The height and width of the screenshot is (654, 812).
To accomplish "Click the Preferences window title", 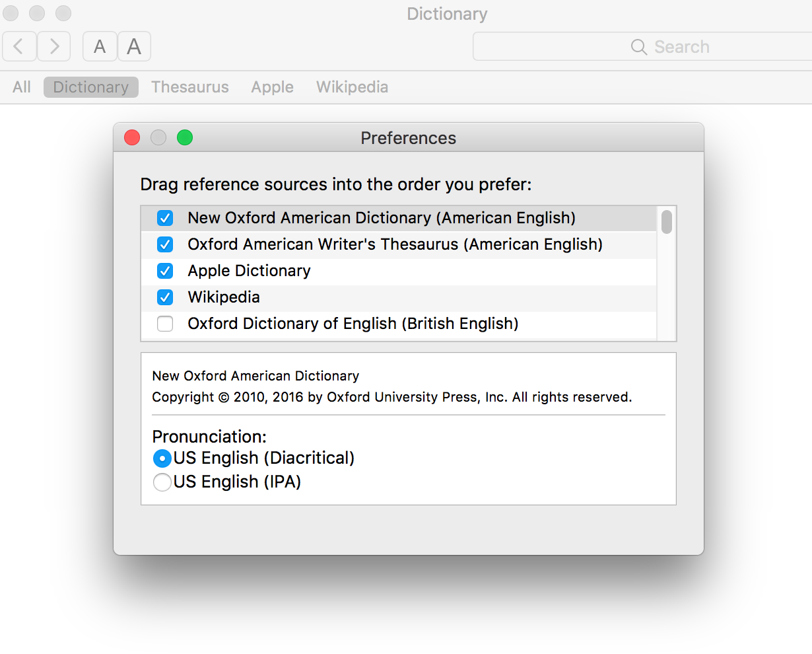I will click(x=408, y=138).
